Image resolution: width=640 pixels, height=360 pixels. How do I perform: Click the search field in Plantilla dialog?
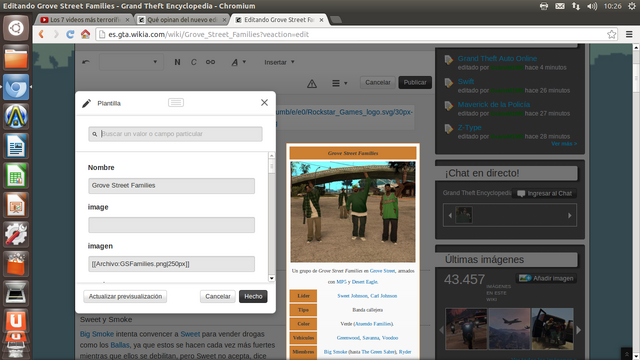175,134
